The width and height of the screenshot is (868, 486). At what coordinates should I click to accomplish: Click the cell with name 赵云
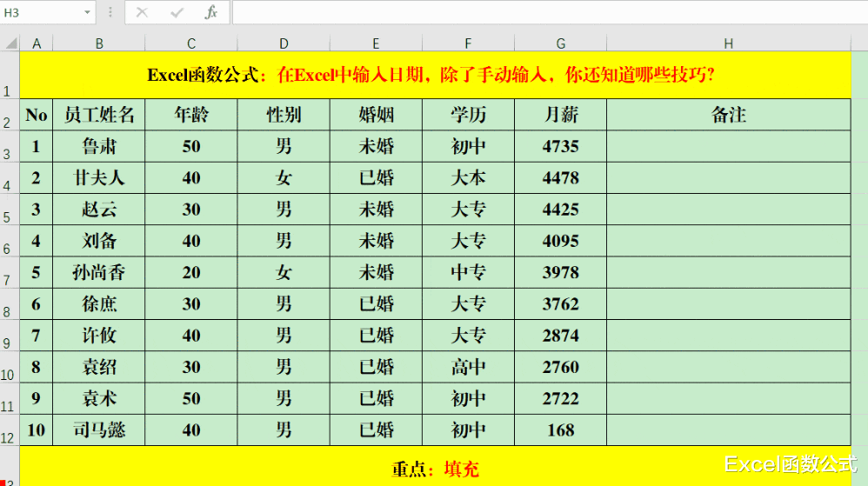[99, 210]
